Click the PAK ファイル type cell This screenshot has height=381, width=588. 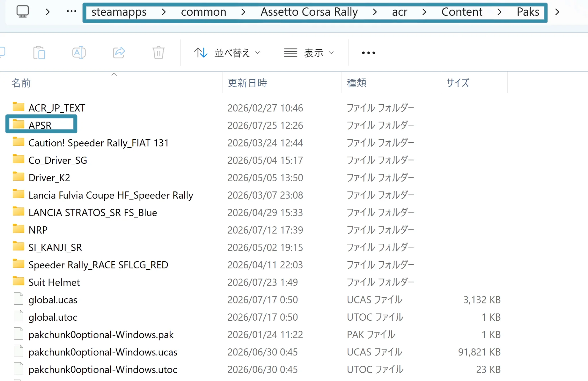[371, 335]
